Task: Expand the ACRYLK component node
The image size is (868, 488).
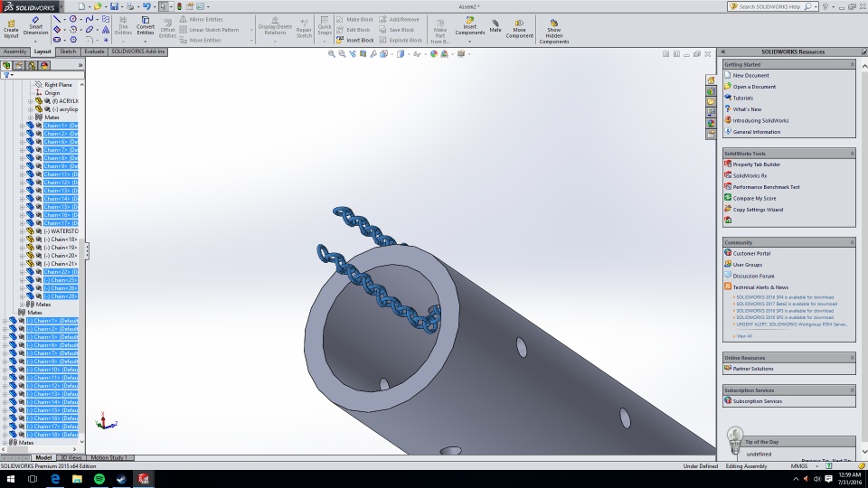Action: (x=31, y=101)
